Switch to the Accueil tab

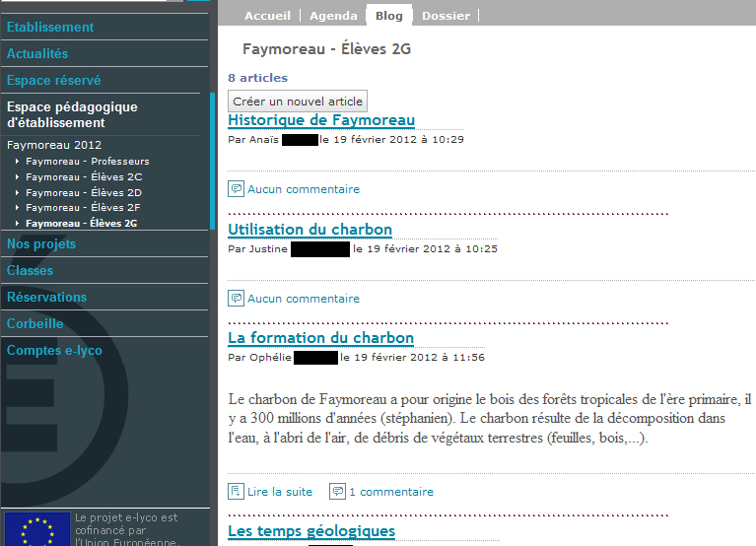click(x=267, y=16)
